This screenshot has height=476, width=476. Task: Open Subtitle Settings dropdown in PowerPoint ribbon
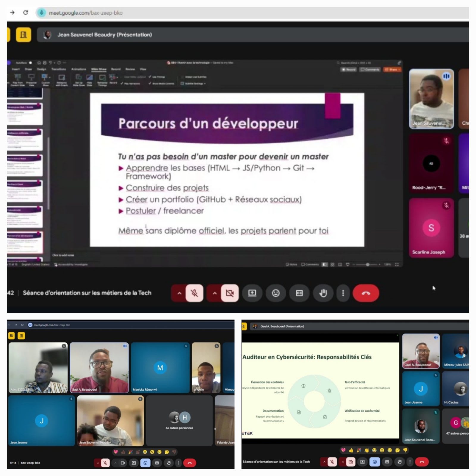(193, 84)
